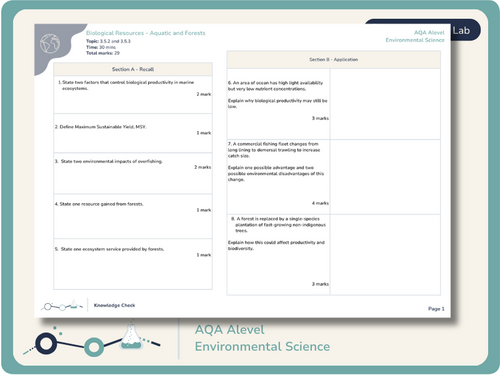Click question 4 about resource gained from forests
This screenshot has width=500, height=375.
tap(99, 204)
